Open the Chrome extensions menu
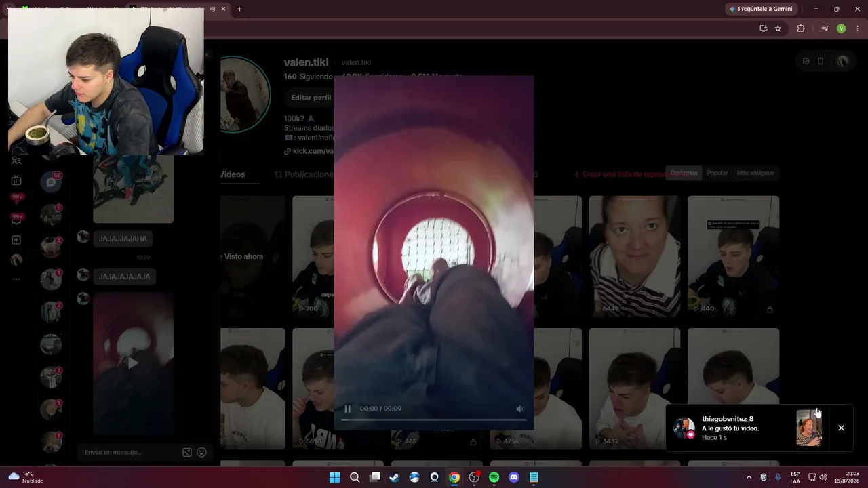 (801, 28)
